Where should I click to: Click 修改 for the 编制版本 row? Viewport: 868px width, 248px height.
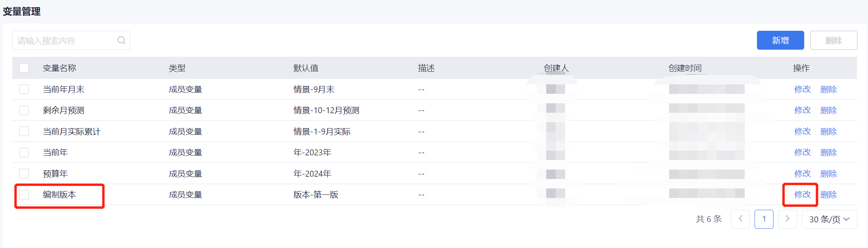click(802, 194)
